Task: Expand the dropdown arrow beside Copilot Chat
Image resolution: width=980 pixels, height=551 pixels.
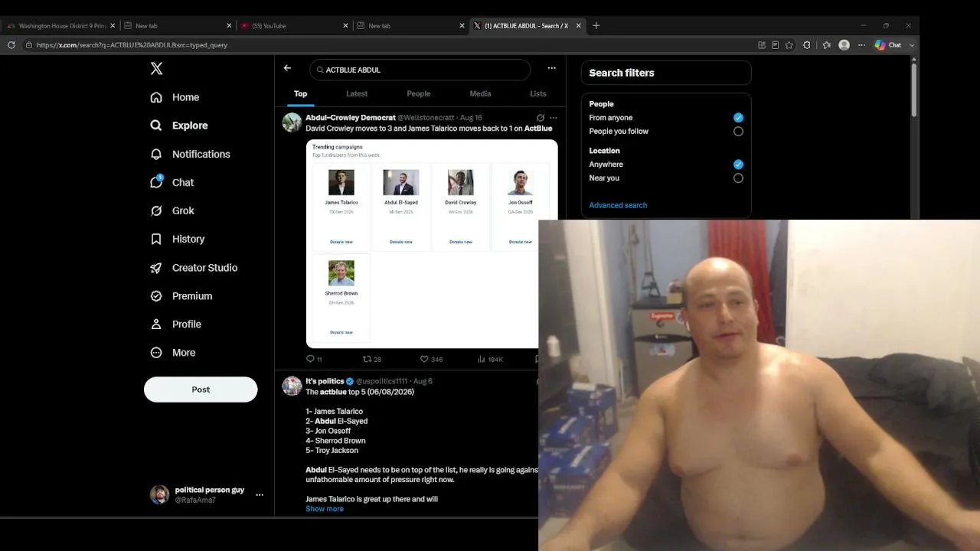Action: [912, 45]
